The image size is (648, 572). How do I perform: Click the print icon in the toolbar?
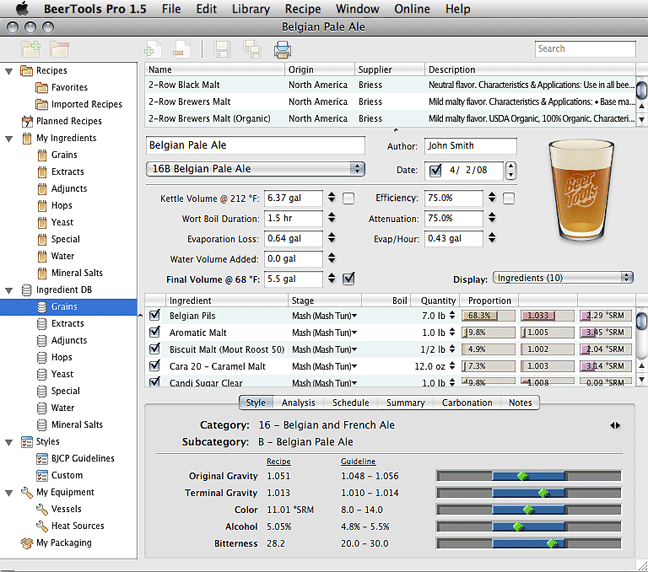(x=282, y=49)
